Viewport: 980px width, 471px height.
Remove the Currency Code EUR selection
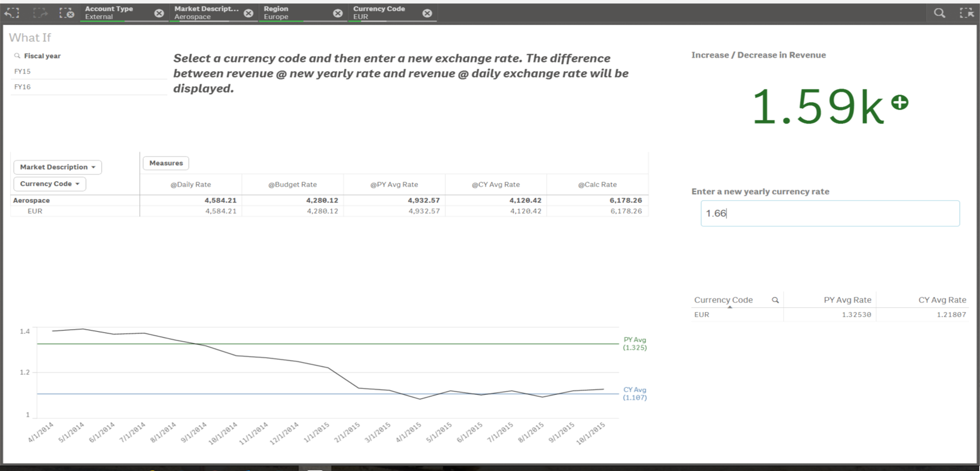pyautogui.click(x=427, y=13)
